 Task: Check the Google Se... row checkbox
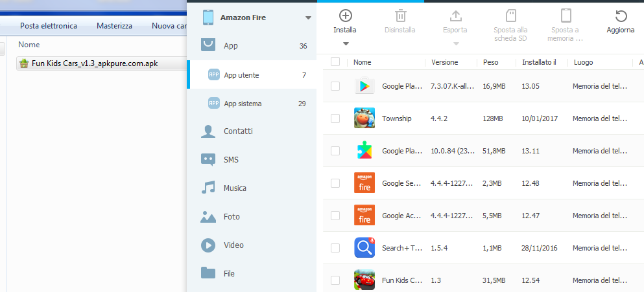tap(335, 183)
